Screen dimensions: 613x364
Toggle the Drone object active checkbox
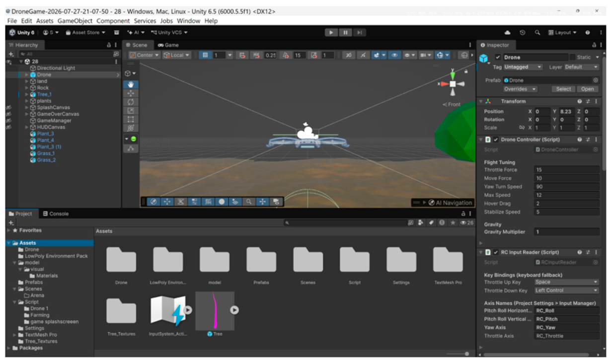point(498,58)
